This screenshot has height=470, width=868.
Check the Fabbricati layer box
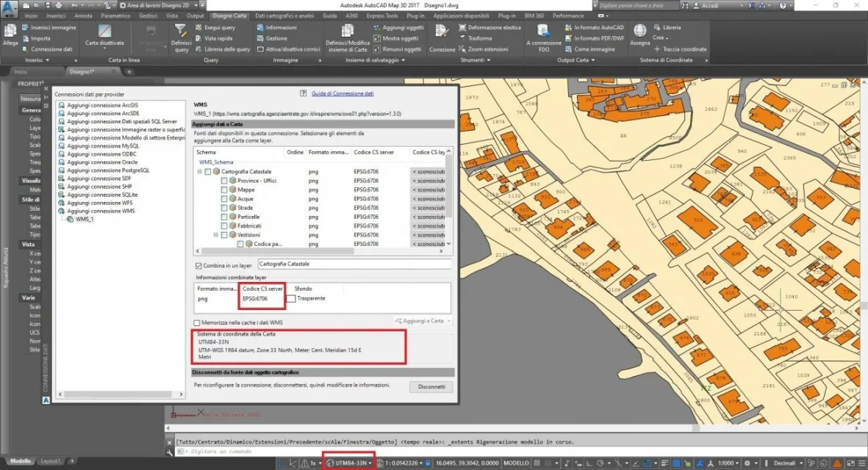(224, 225)
